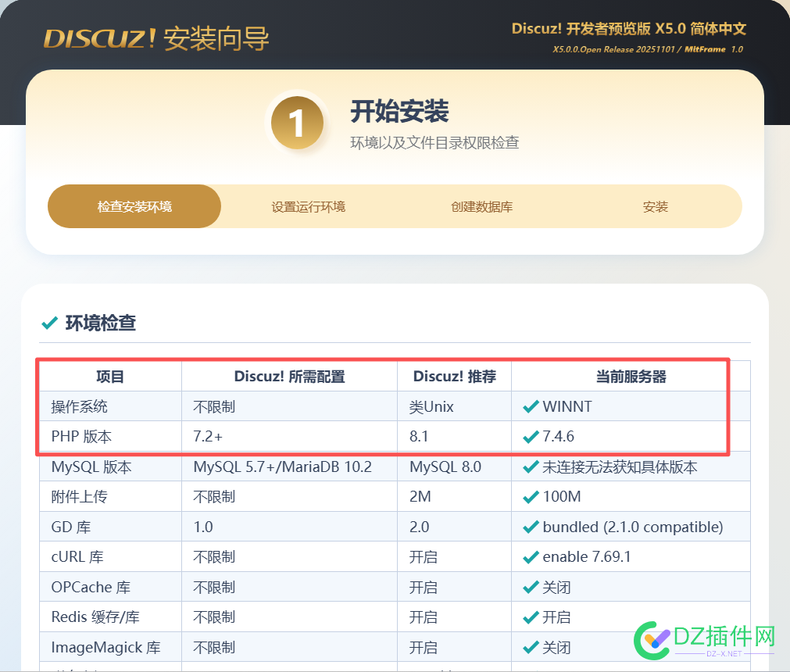
Task: Click the Redis 缓存/库 row label
Action: point(95,617)
